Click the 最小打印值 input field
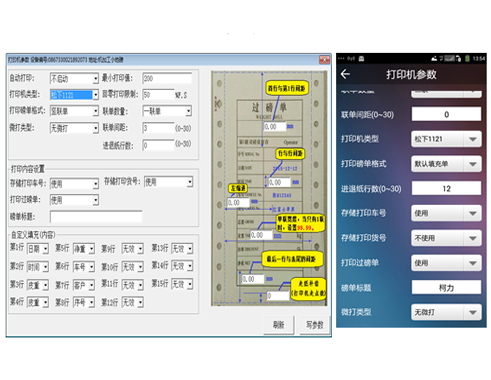 click(167, 79)
